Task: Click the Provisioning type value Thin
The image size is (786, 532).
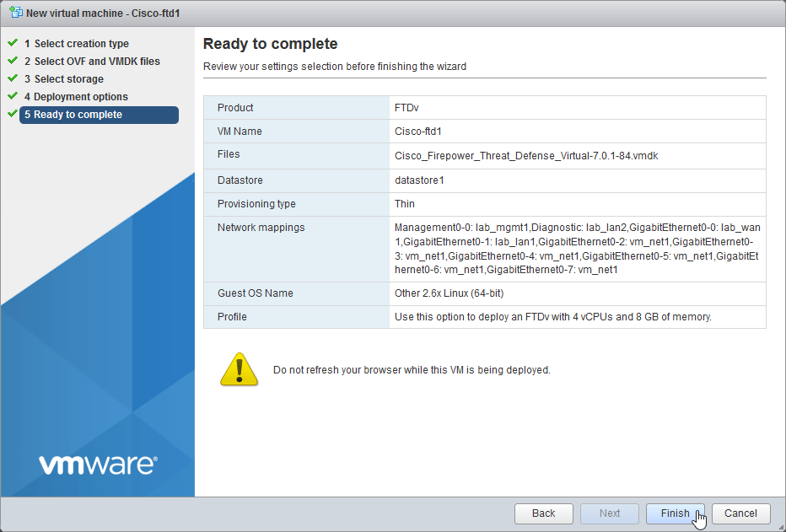Action: click(x=405, y=204)
